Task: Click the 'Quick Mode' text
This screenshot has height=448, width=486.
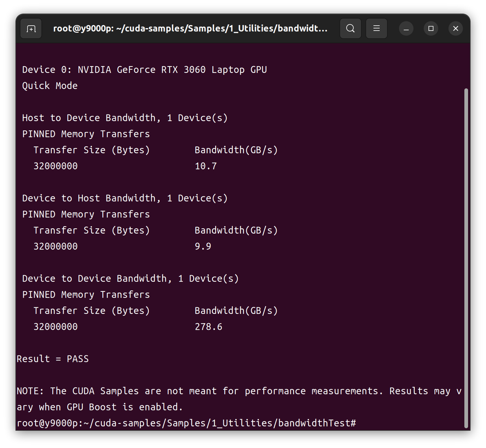Action: [50, 86]
